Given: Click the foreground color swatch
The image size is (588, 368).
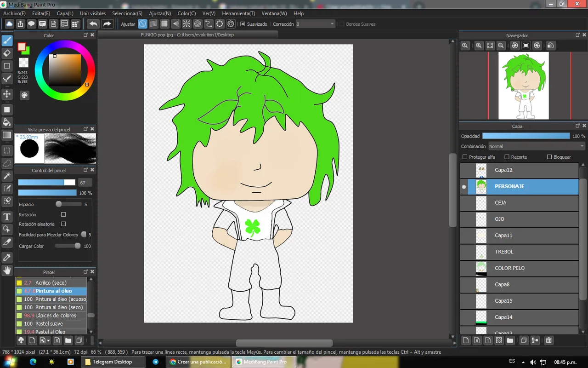Looking at the screenshot, I should (22, 46).
